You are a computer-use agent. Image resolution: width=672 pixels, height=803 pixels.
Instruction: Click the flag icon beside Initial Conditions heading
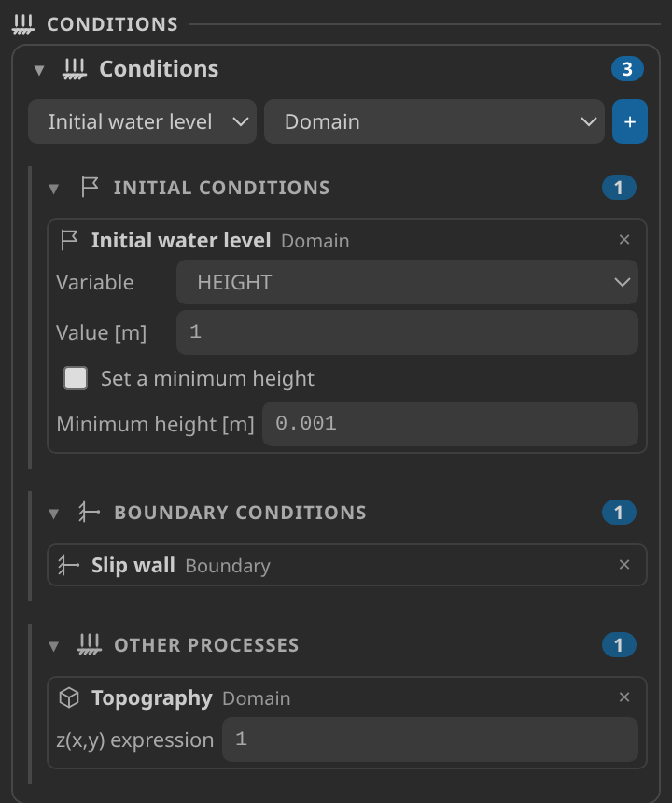pos(90,187)
